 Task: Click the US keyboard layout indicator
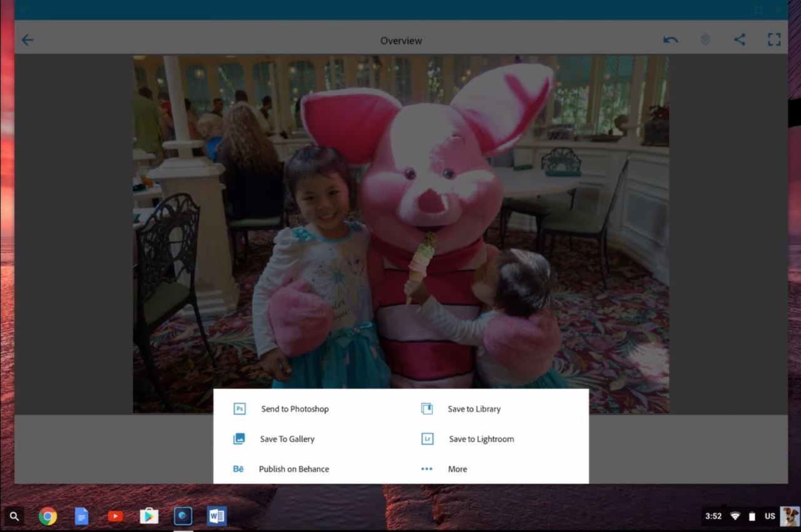[770, 516]
